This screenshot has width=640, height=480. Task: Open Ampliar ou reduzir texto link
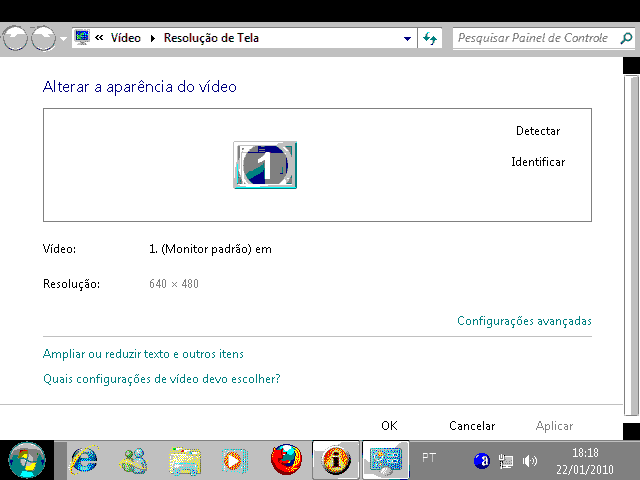click(143, 353)
